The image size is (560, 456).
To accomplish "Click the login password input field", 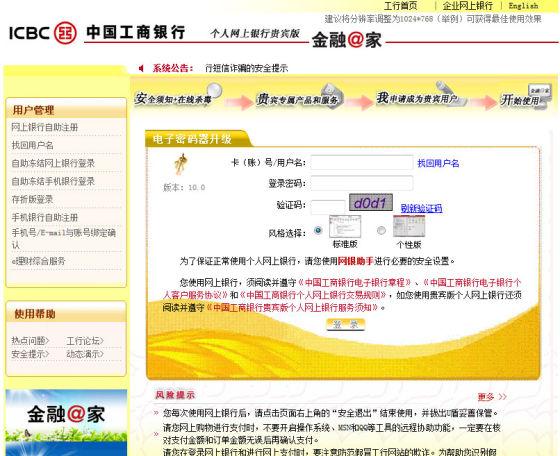I will point(362,183).
